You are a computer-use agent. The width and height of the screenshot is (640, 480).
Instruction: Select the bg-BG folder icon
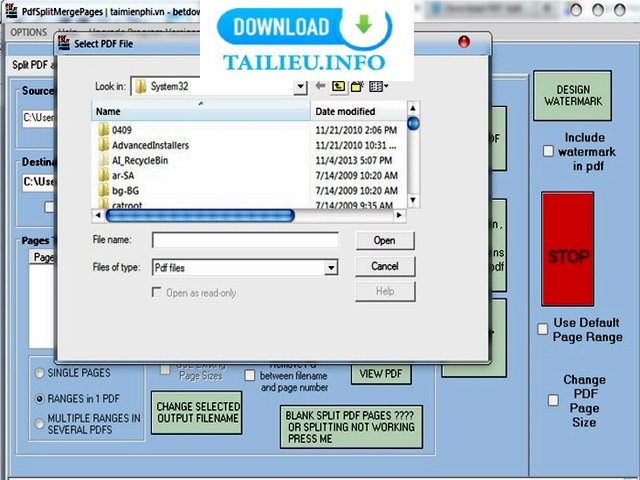[x=104, y=191]
